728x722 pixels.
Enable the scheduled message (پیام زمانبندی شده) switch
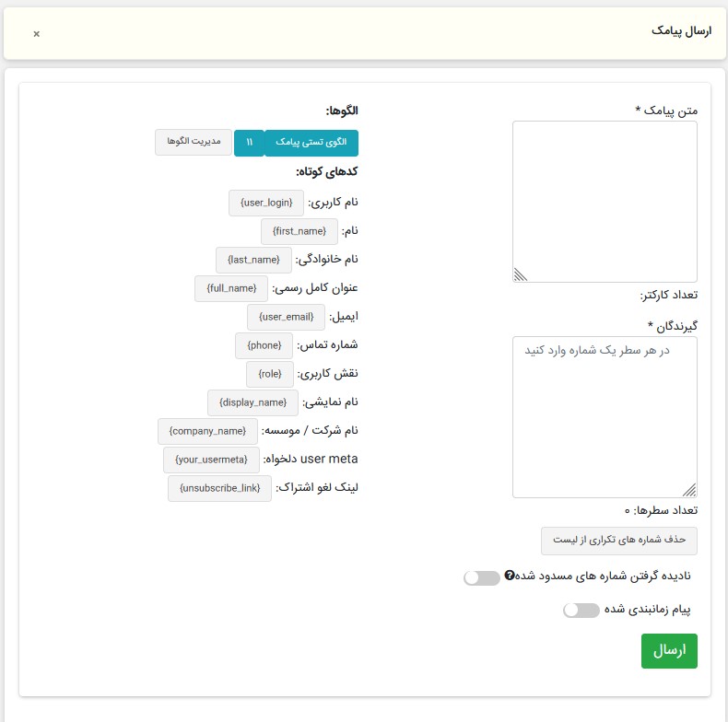[581, 610]
